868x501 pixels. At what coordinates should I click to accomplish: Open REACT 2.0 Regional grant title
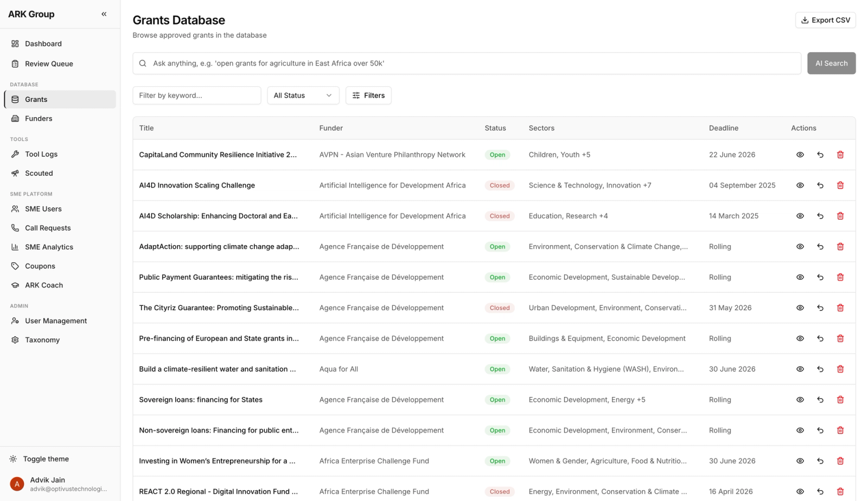[x=218, y=492]
